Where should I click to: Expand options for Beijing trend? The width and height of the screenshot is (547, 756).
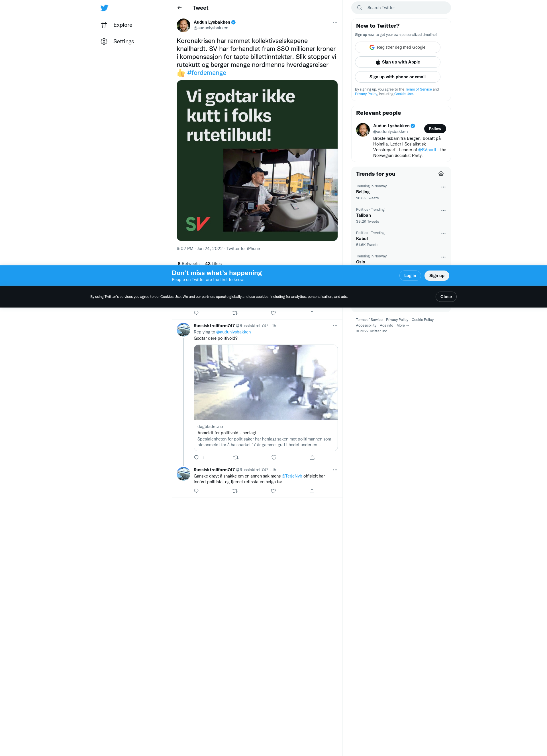click(443, 187)
